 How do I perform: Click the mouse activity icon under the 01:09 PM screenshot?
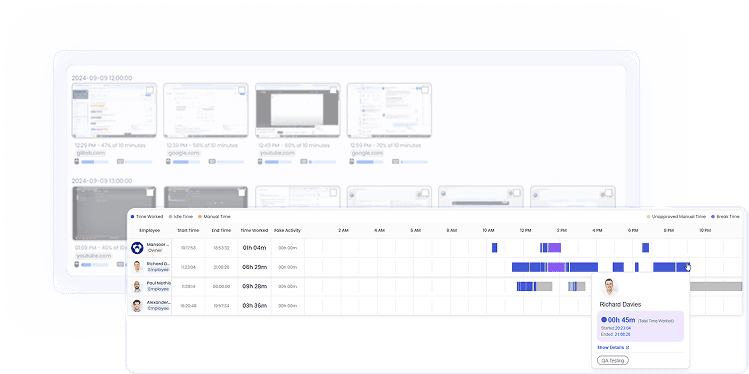[x=77, y=265]
